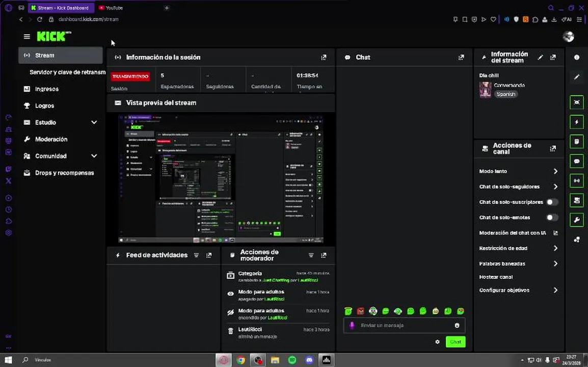Open the Windows Start menu
This screenshot has width=588, height=367.
click(x=8, y=360)
